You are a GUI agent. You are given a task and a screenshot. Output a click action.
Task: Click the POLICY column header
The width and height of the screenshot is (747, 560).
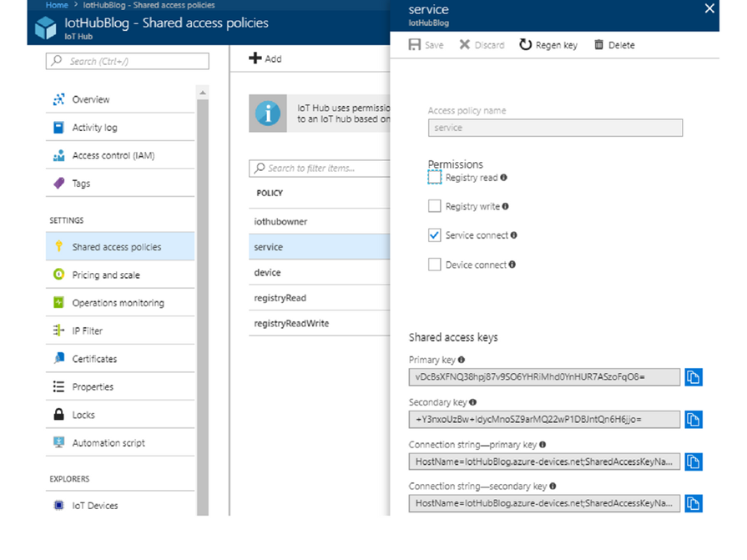click(x=270, y=193)
